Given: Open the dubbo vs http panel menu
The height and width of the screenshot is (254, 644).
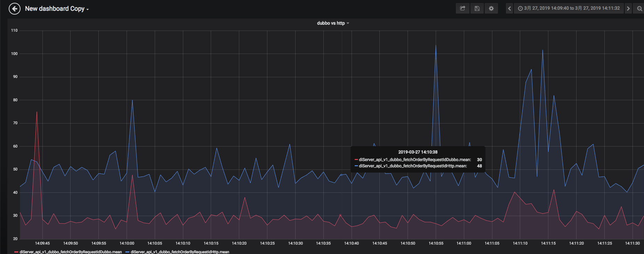Looking at the screenshot, I should 333,23.
